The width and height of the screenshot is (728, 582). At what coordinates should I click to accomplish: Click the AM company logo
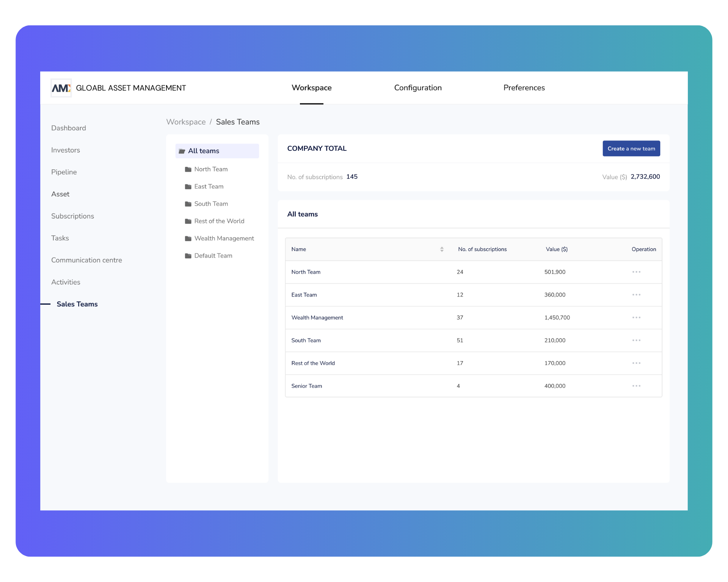[61, 88]
